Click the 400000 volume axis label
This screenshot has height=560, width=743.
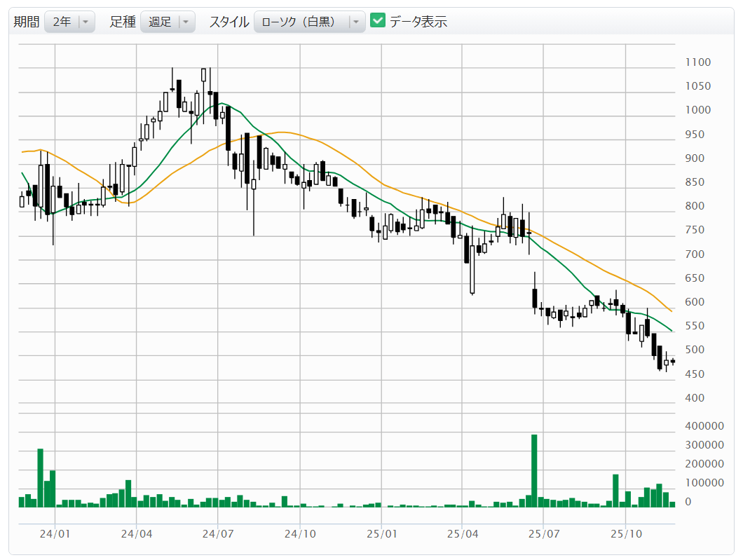click(704, 425)
